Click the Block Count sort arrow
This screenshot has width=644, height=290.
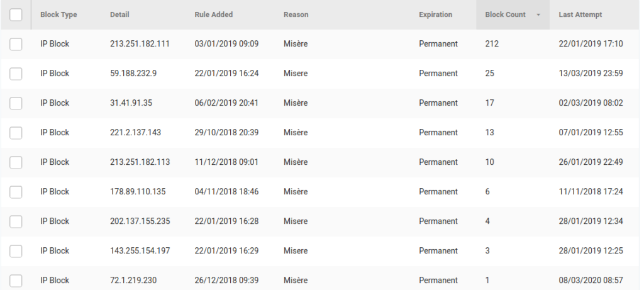[538, 15]
